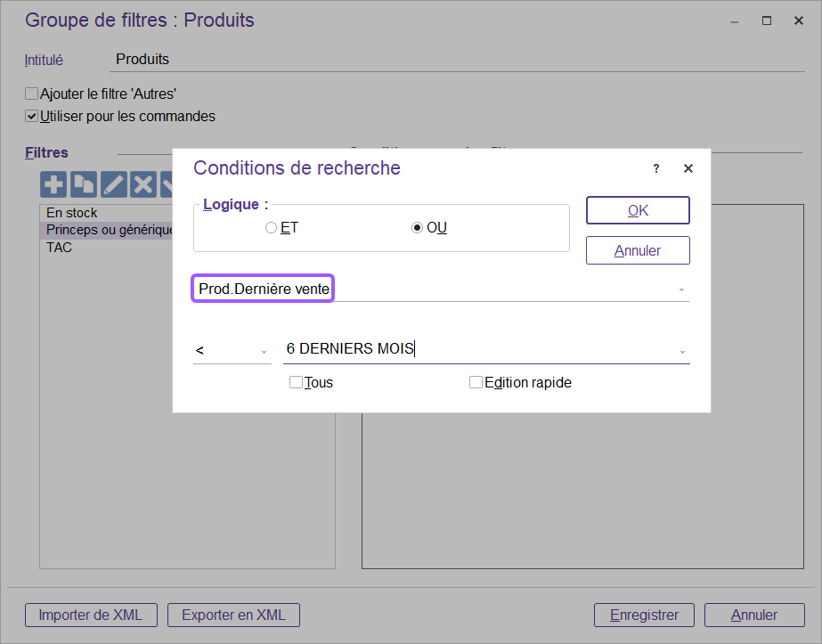
Task: Expand the Prod.Dernière vente field dropdown
Action: 681,289
